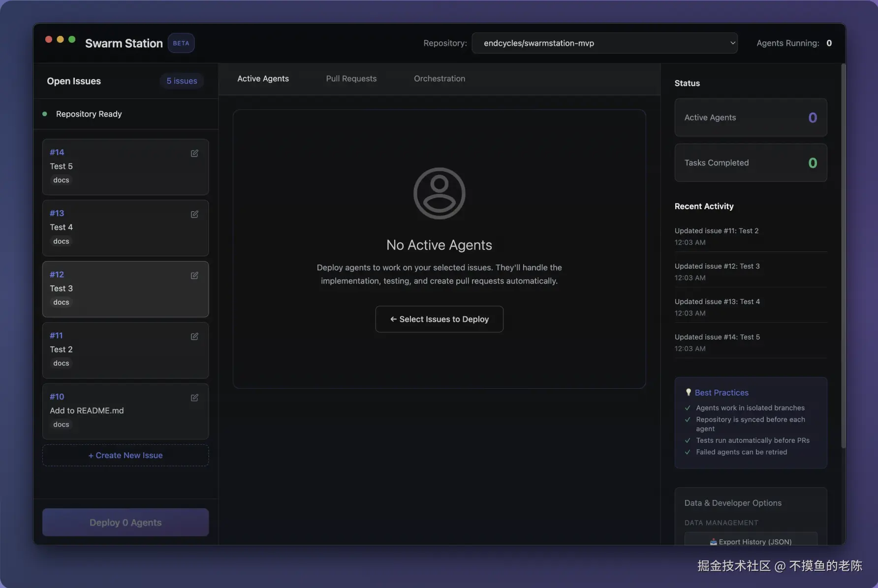Click the green maximize window button
This screenshot has height=588, width=878.
(x=72, y=39)
